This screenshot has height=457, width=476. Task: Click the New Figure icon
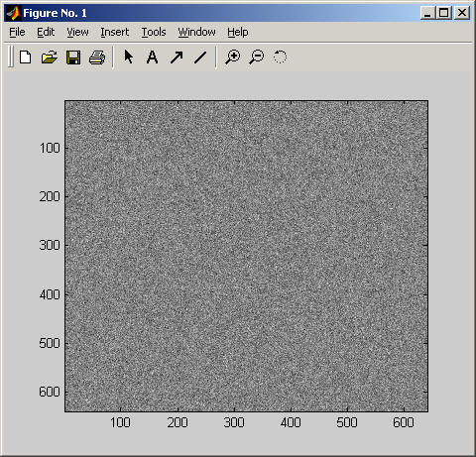tap(26, 57)
